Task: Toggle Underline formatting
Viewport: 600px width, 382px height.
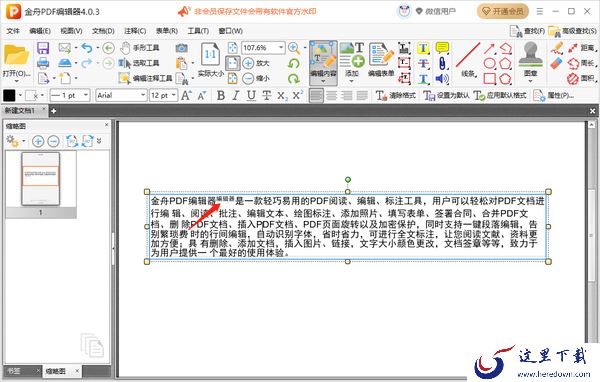Action: point(251,95)
